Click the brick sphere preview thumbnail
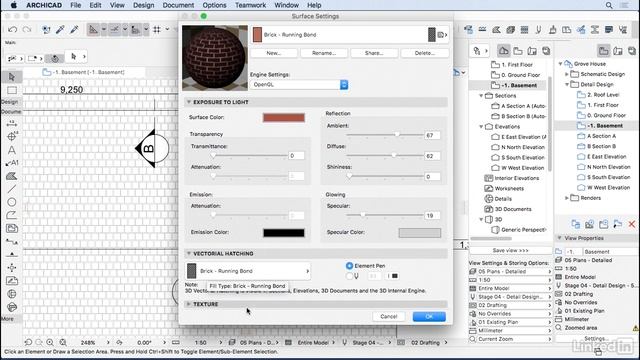 215,58
